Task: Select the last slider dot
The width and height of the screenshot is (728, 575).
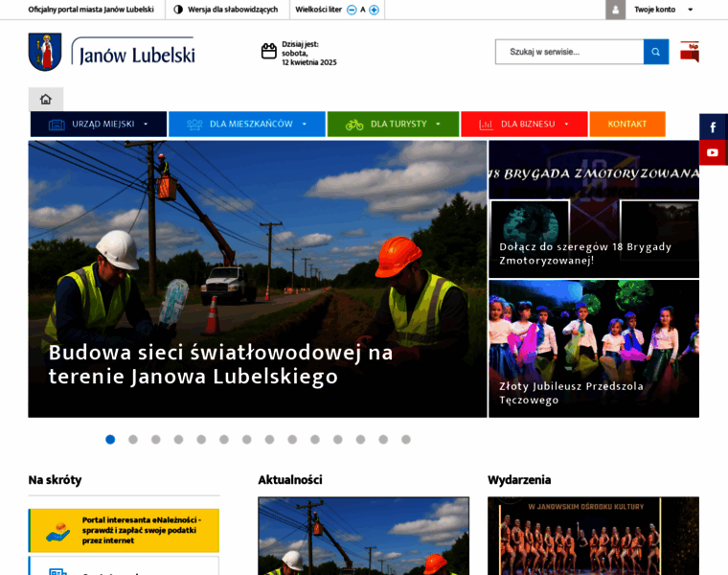Action: click(406, 439)
